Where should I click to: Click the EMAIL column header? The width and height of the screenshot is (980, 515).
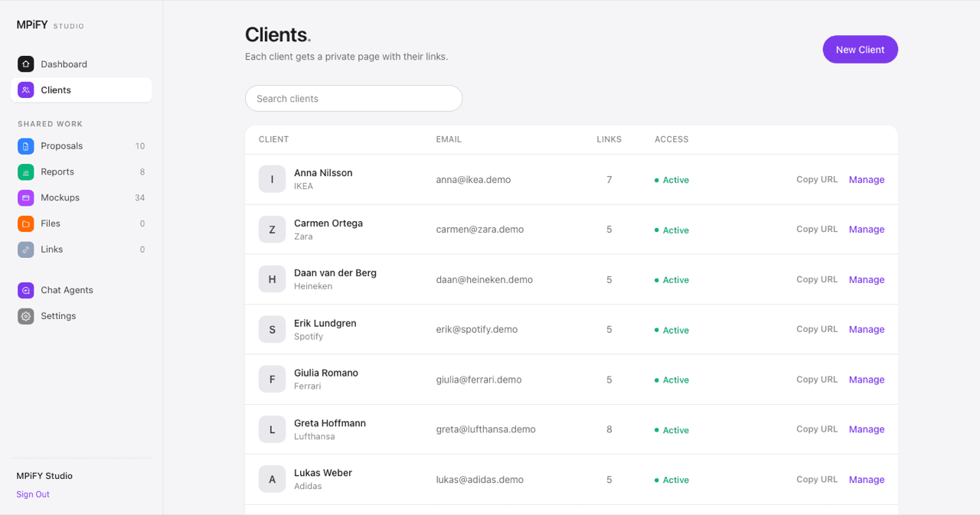pos(449,139)
